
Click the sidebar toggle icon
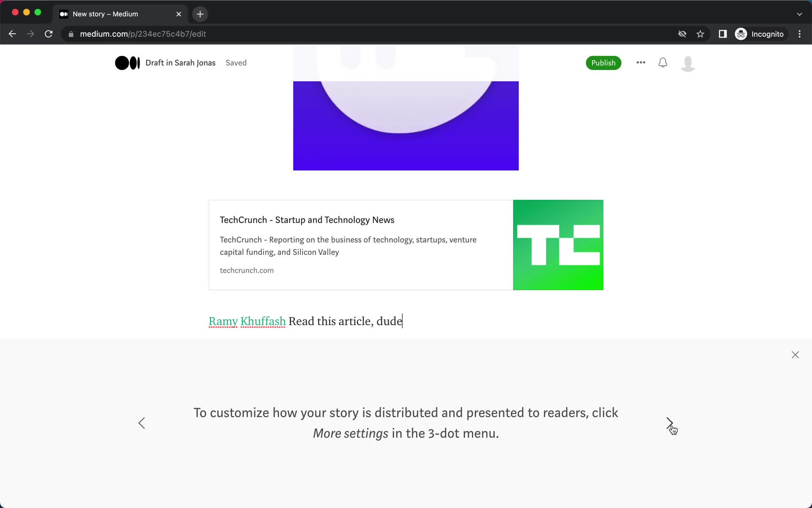[723, 33]
